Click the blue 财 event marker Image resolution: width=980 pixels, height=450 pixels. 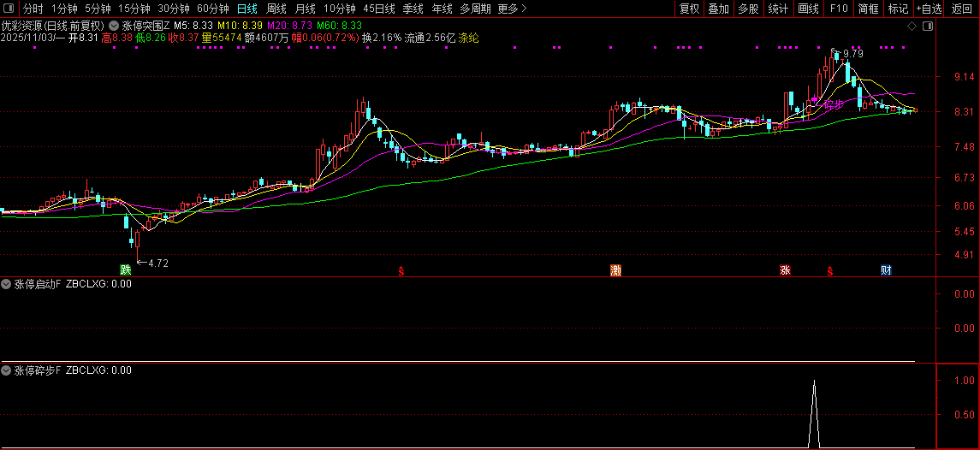(886, 270)
